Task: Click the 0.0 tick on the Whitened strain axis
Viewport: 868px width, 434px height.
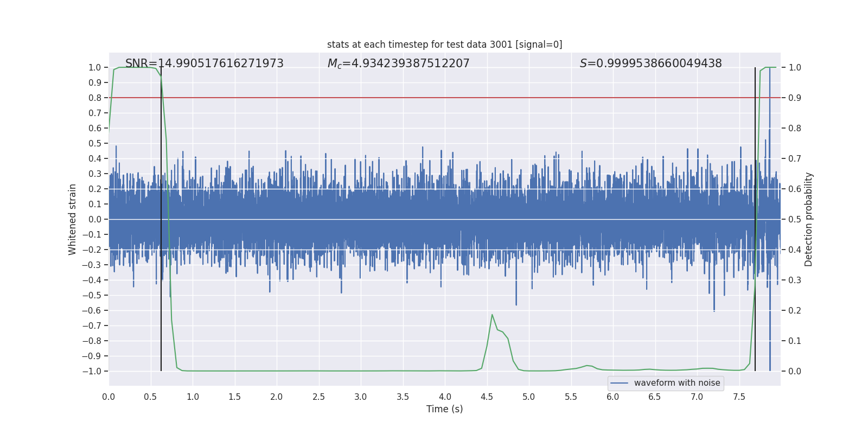Action: (95, 219)
